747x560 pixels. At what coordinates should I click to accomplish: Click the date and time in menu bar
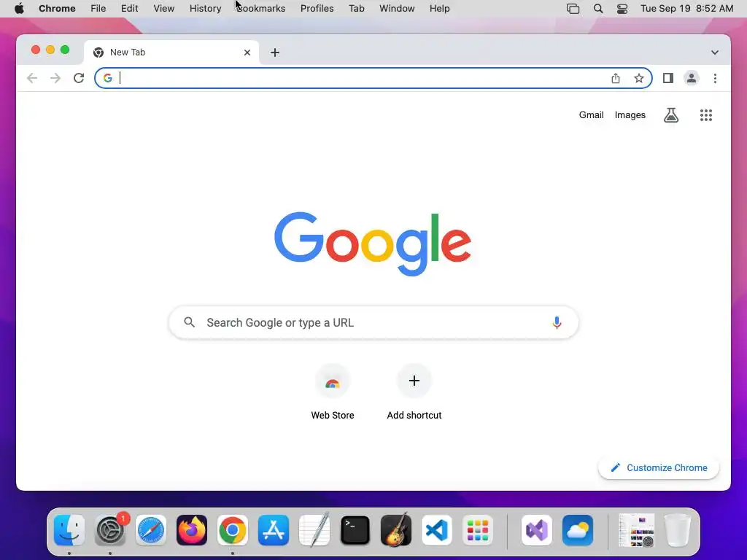pyautogui.click(x=686, y=8)
